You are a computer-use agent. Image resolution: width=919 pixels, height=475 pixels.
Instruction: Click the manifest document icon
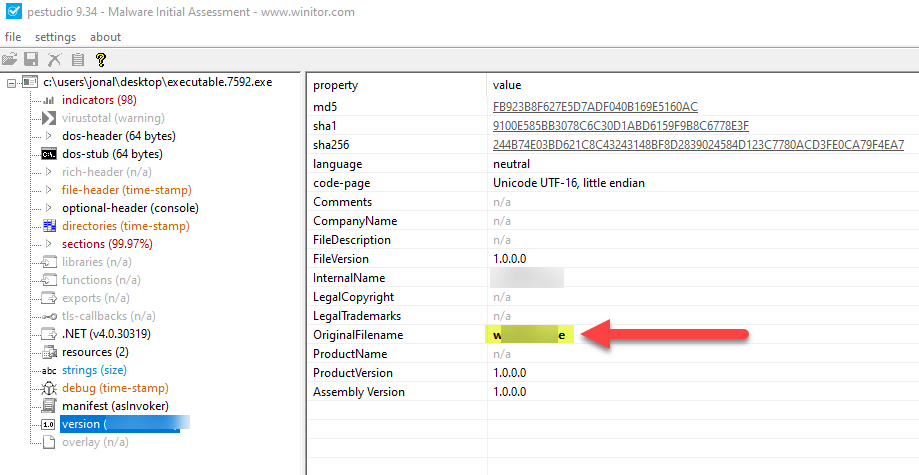48,406
